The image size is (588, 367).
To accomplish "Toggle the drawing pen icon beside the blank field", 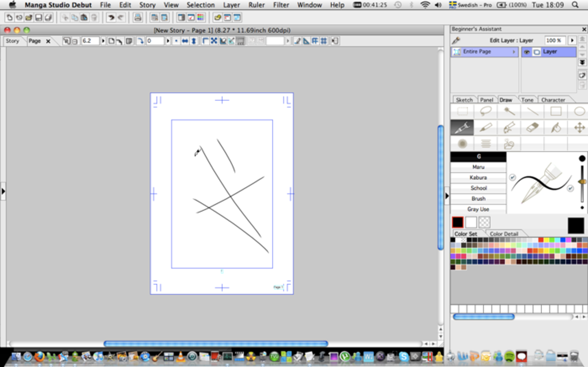I will click(x=297, y=41).
